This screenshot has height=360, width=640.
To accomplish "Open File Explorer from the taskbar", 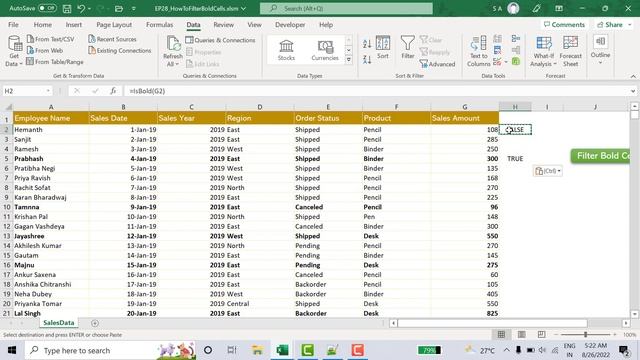I will [258, 350].
